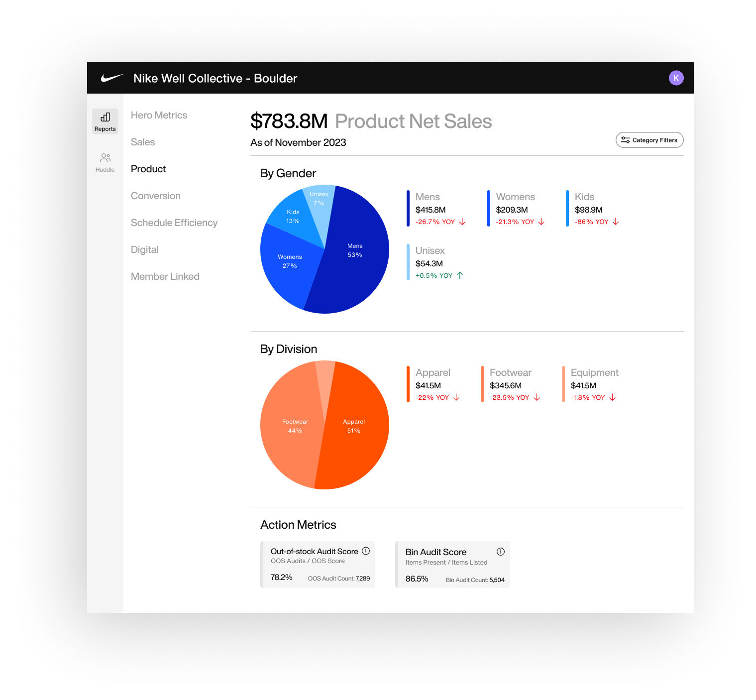Click the By Gender section heading

pos(288,173)
